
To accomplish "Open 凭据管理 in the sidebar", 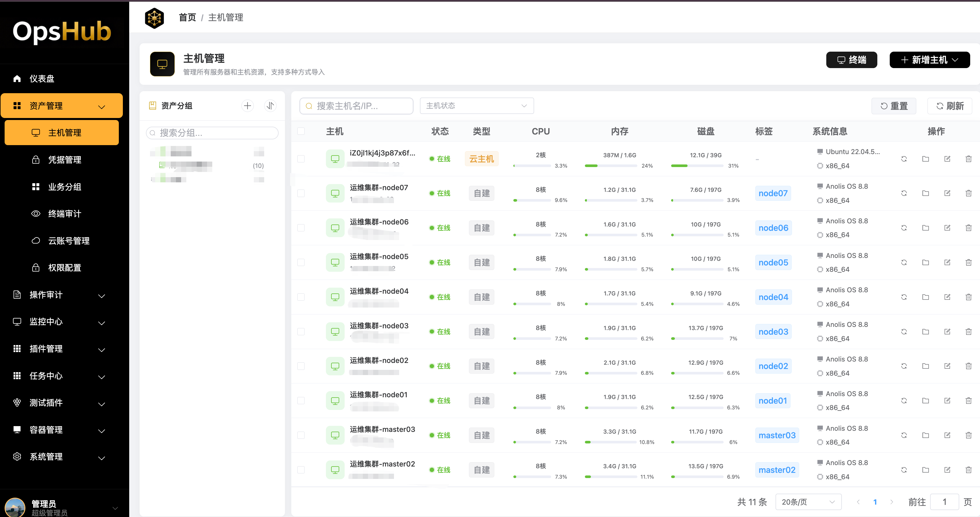I will coord(65,160).
